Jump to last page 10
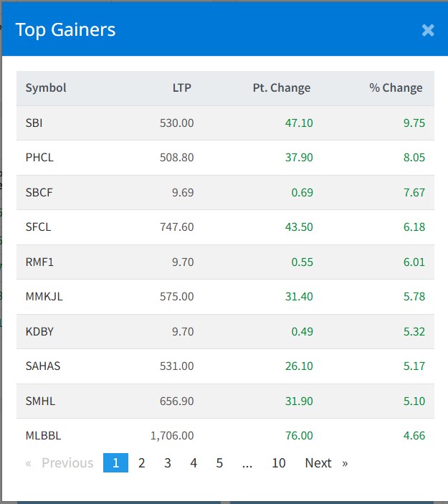 click(279, 463)
